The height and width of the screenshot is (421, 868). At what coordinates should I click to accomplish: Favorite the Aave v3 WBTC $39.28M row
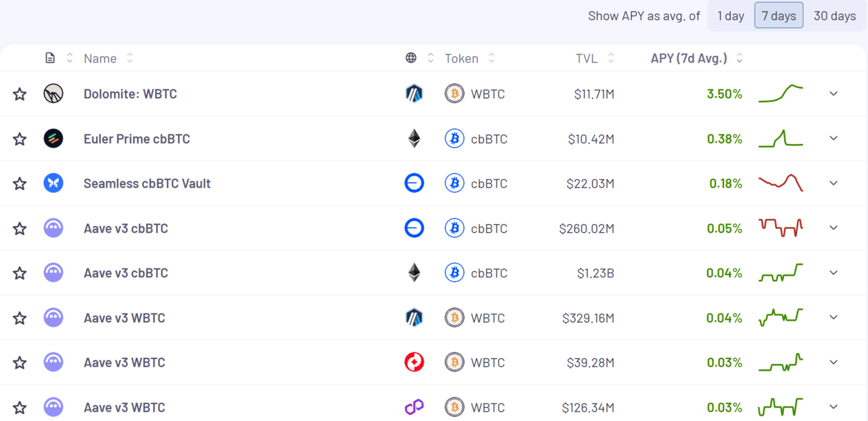(19, 362)
